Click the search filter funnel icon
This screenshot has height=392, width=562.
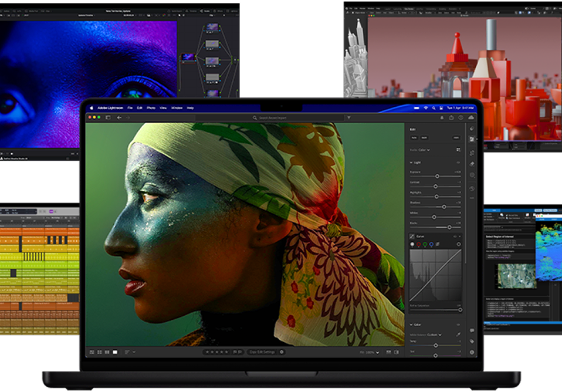(x=349, y=117)
